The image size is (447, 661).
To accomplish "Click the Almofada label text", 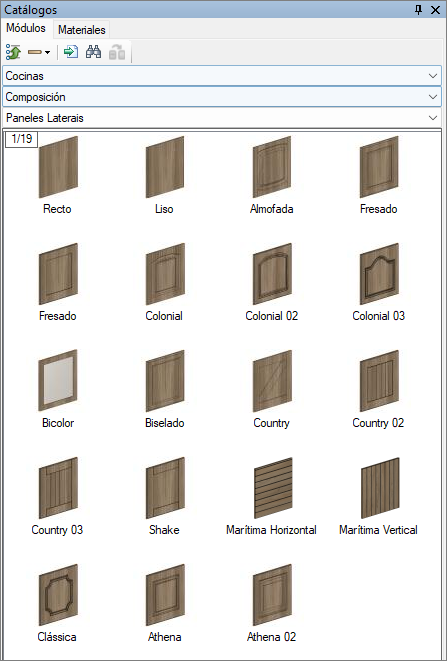I will pyautogui.click(x=272, y=209).
